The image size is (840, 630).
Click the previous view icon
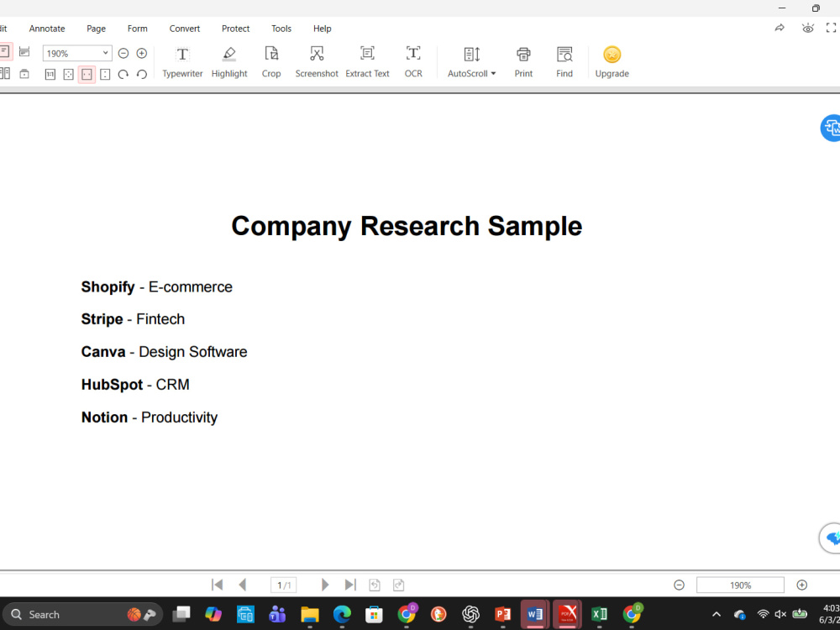click(x=375, y=585)
